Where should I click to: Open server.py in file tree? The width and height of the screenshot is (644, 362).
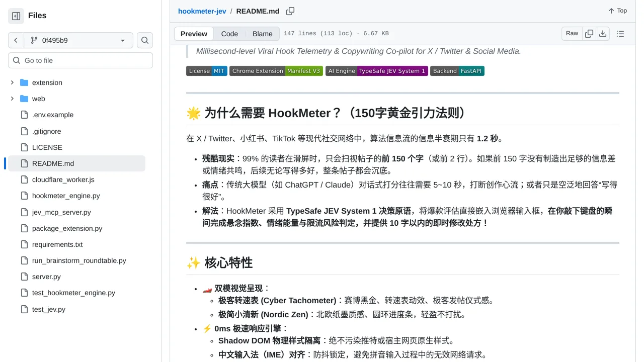[46, 277]
